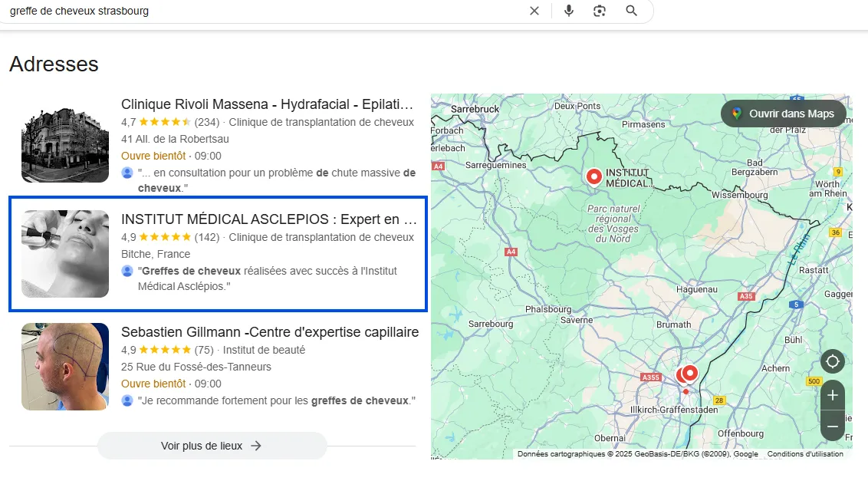The image size is (868, 481).
Task: Zoom out on the map
Action: point(833,426)
